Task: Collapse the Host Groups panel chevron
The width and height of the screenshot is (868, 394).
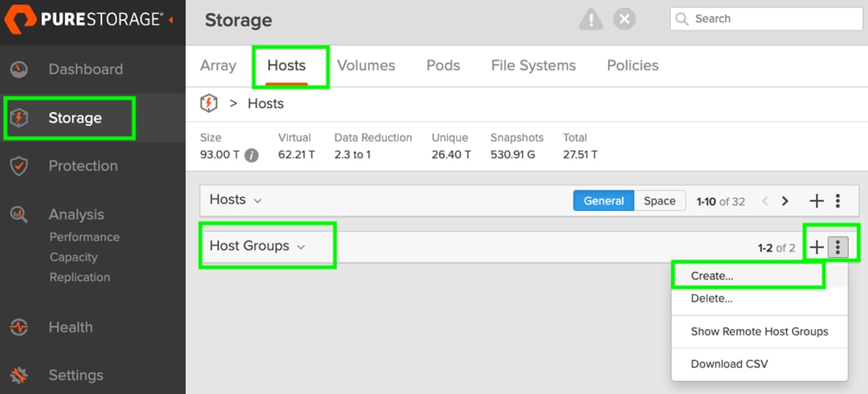Action: coord(300,246)
